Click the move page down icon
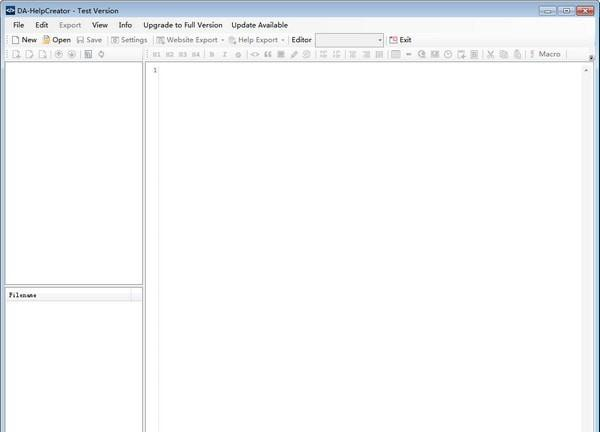Image resolution: width=600 pixels, height=432 pixels. 72,54
